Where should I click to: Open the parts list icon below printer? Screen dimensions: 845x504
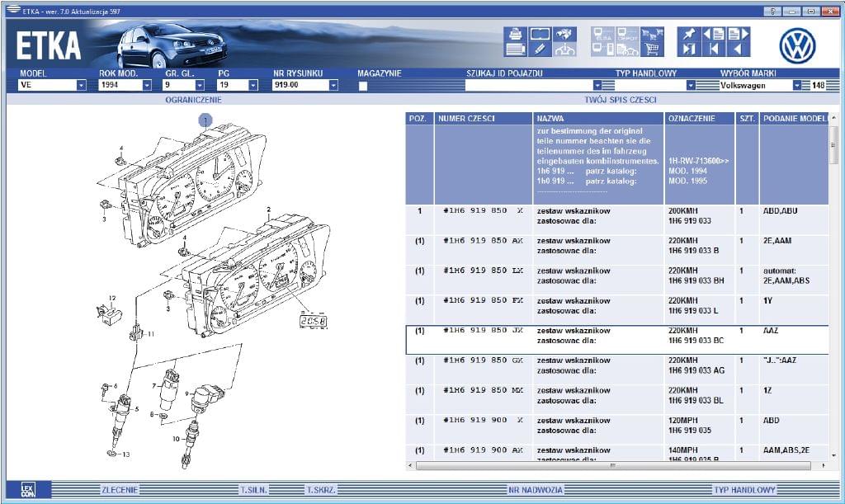515,49
